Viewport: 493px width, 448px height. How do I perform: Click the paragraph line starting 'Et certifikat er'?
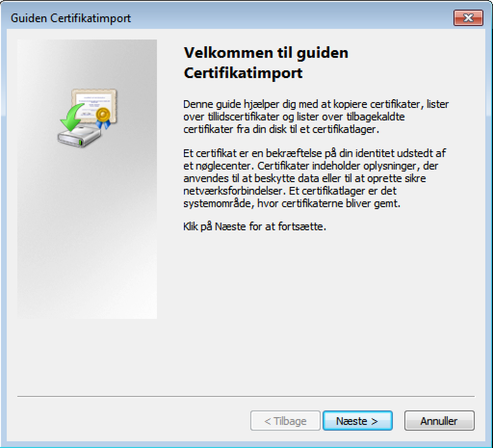point(314,153)
